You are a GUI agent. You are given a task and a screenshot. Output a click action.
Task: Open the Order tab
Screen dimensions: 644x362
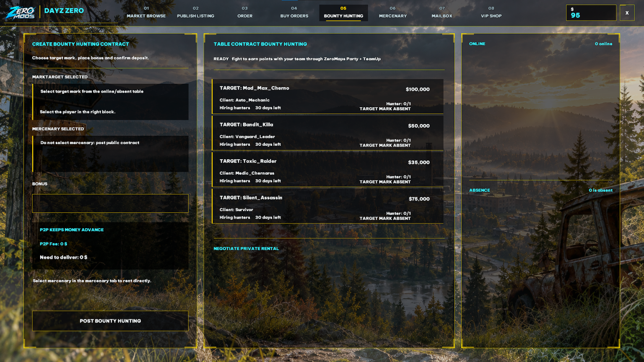[x=245, y=13]
